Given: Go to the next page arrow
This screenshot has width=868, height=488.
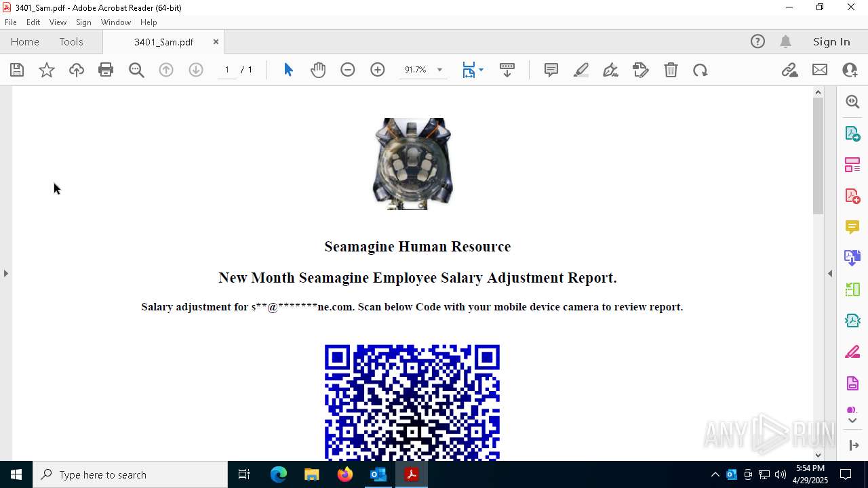Looking at the screenshot, I should pyautogui.click(x=196, y=70).
